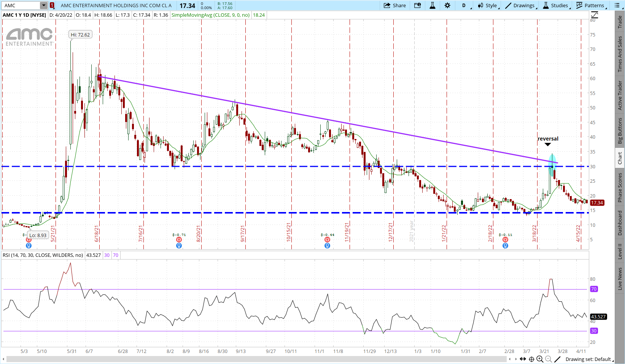Click the Patterns button
The width and height of the screenshot is (625, 364).
pyautogui.click(x=590, y=5)
